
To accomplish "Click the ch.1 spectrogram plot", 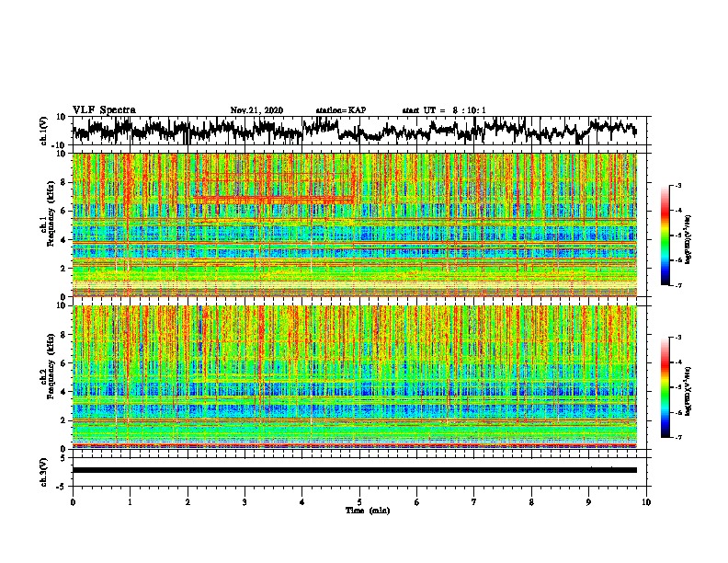I will coord(355,224).
